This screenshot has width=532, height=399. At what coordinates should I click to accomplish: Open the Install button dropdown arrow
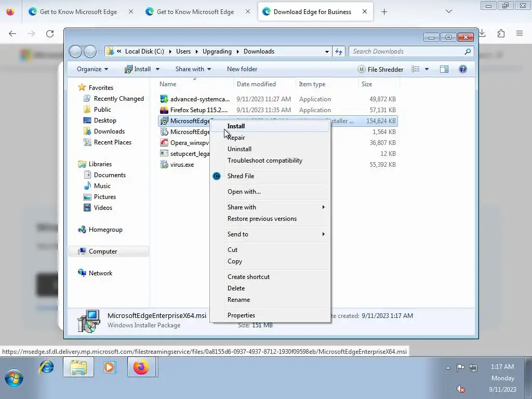click(x=157, y=69)
